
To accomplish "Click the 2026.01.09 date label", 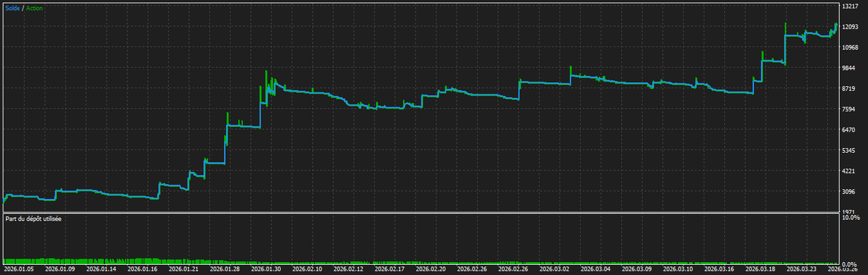I will click(x=59, y=270).
